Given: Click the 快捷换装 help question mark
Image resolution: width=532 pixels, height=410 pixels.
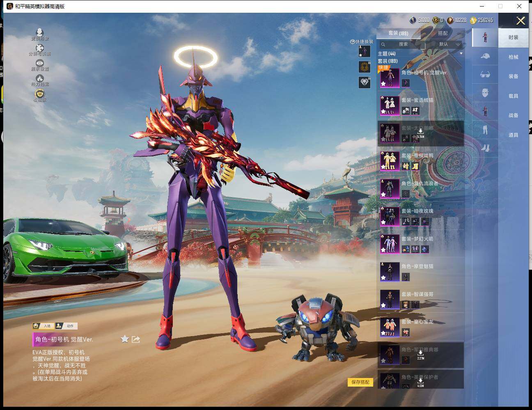Looking at the screenshot, I should tap(352, 42).
